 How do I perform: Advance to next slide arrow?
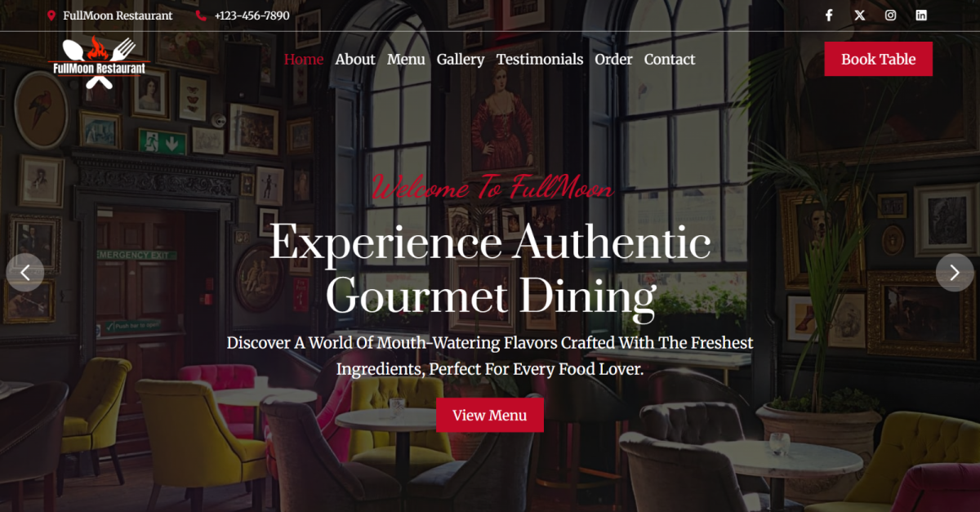[x=955, y=273]
